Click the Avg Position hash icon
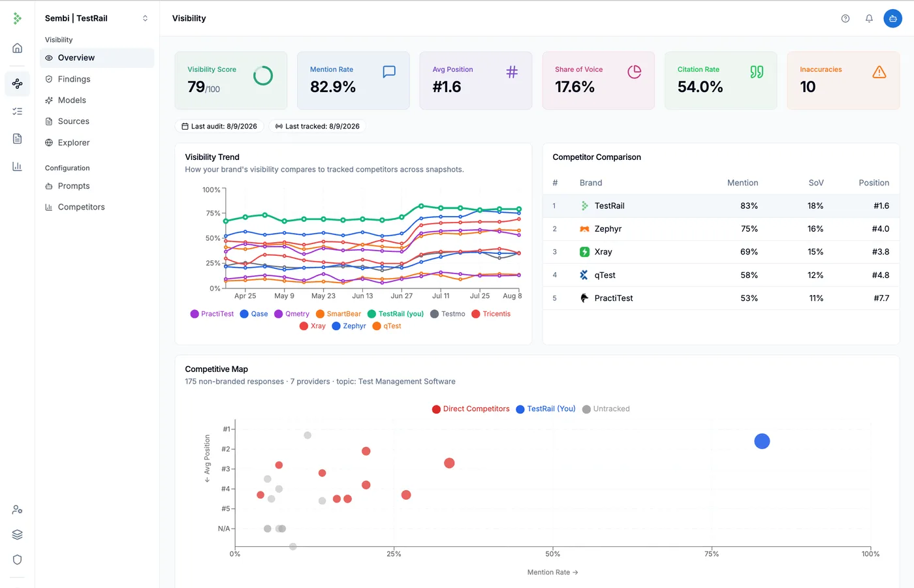The width and height of the screenshot is (914, 588). pyautogui.click(x=512, y=72)
